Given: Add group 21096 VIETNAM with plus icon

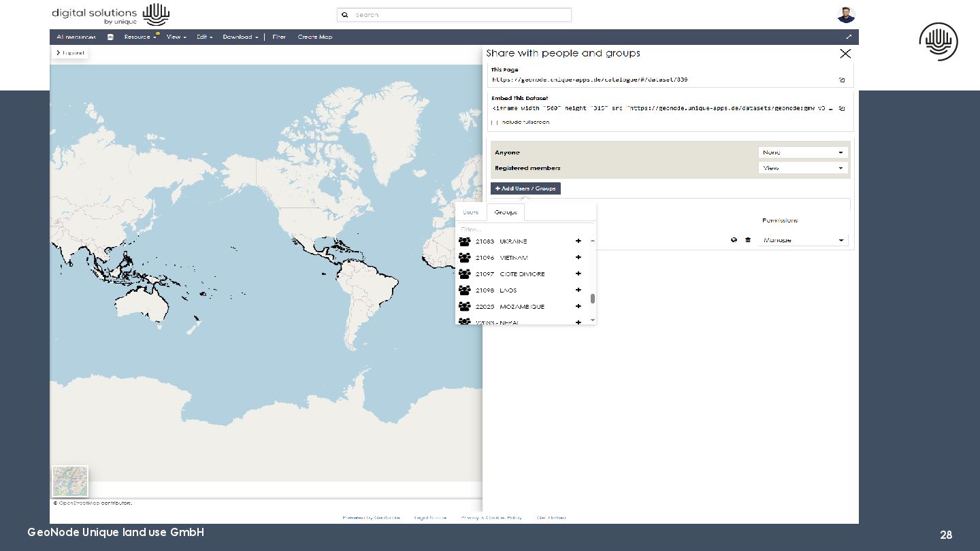Looking at the screenshot, I should coord(578,257).
